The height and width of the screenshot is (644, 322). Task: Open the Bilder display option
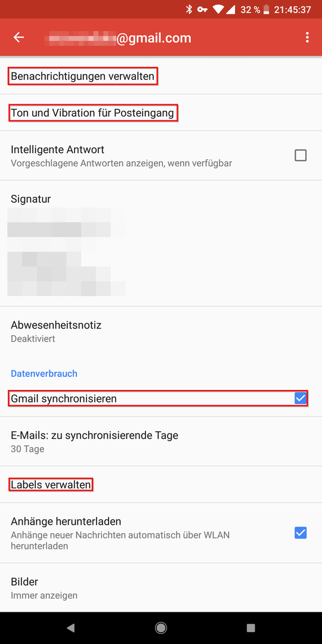point(161,588)
